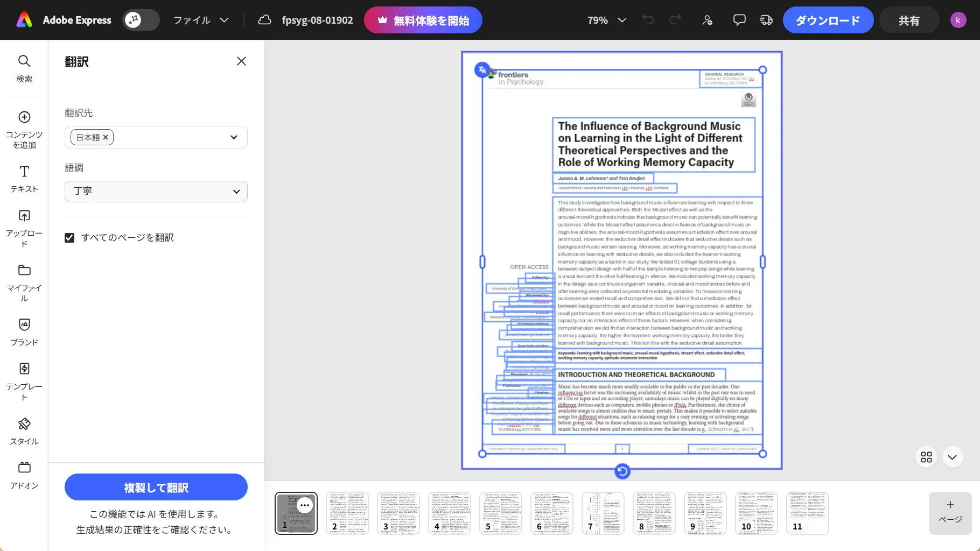980x551 pixels.
Task: Open the アップロード panel in sidebar
Action: [24, 229]
